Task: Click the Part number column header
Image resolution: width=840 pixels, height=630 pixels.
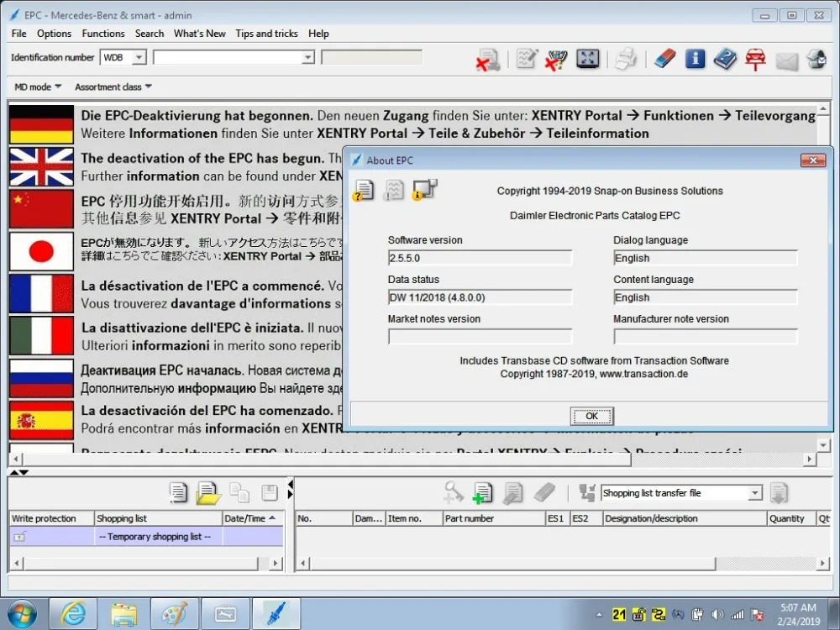Action: click(493, 518)
